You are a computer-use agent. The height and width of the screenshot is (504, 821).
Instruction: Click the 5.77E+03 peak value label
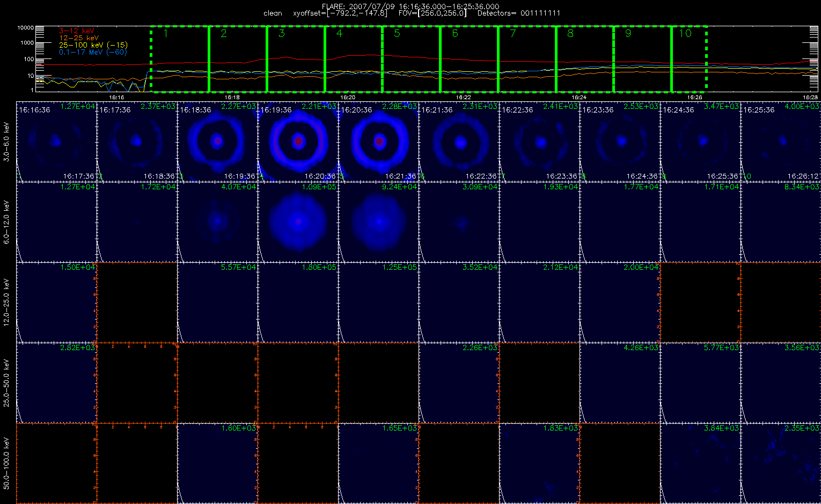(x=722, y=348)
